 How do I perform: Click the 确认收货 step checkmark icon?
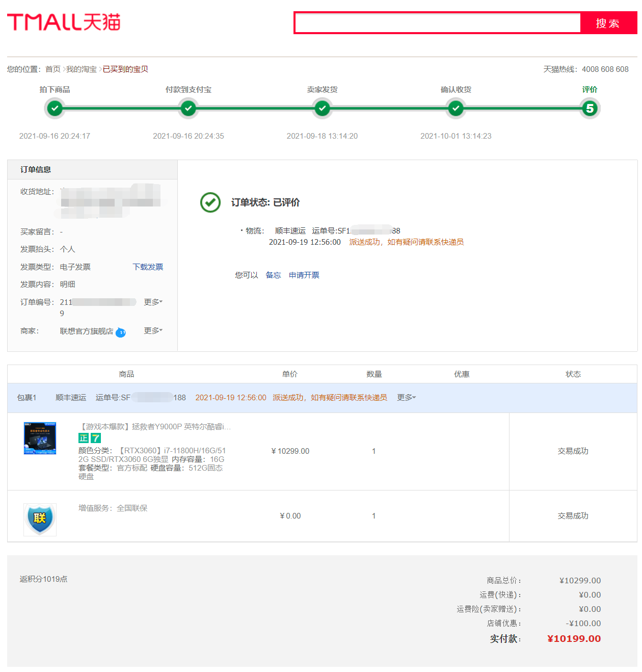tap(456, 108)
